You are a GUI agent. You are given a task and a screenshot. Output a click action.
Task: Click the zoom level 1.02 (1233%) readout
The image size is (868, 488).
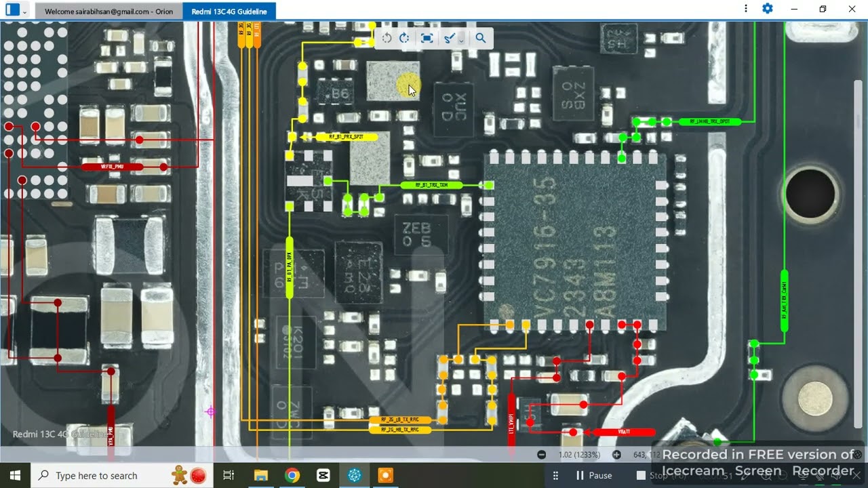(579, 455)
